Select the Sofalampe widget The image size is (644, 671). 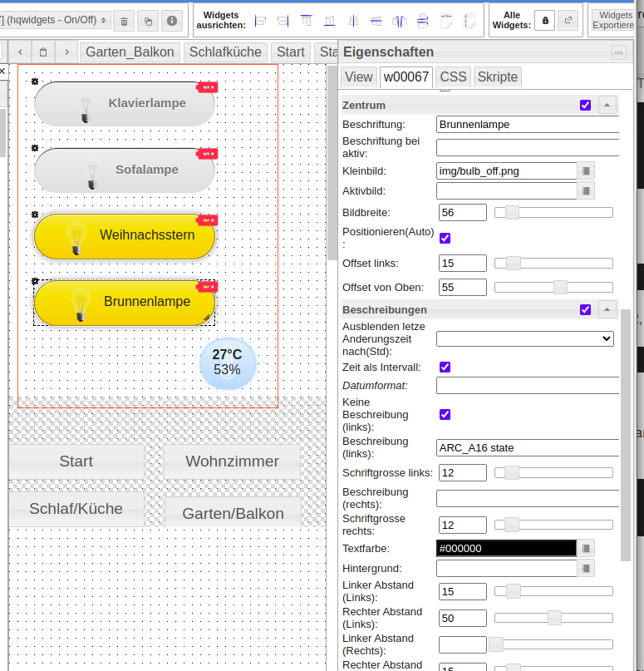click(125, 170)
